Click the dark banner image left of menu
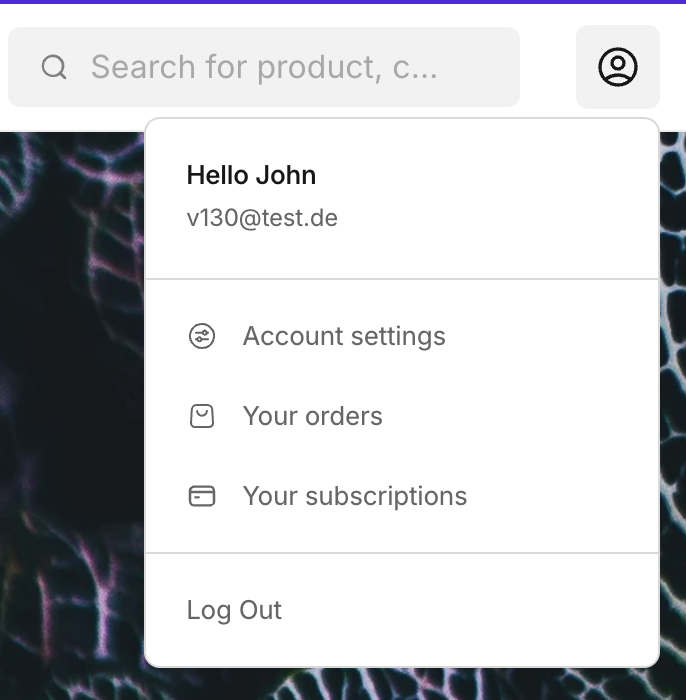686x700 pixels. [70, 400]
